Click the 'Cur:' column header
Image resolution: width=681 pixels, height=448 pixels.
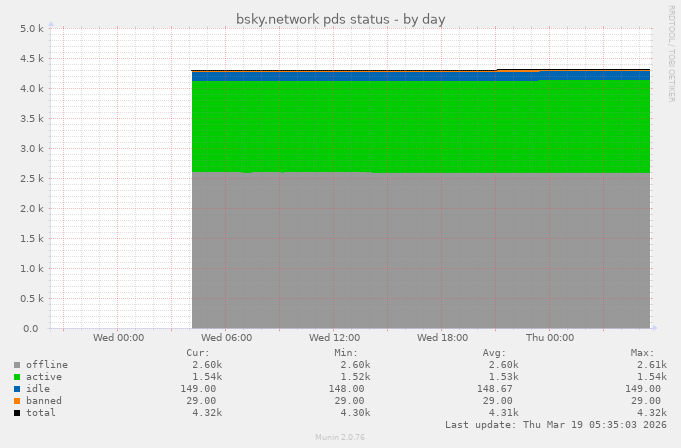click(x=198, y=353)
